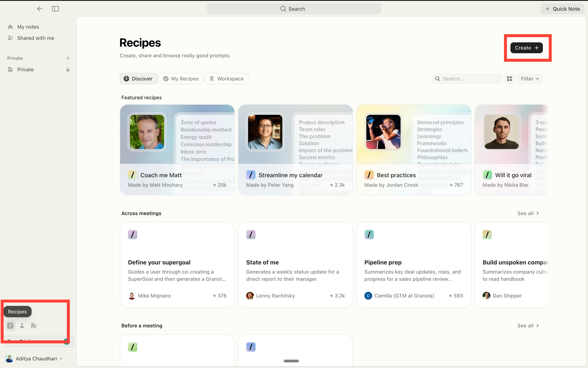The height and width of the screenshot is (368, 588).
Task: Switch to grid view layout icon
Action: (509, 79)
